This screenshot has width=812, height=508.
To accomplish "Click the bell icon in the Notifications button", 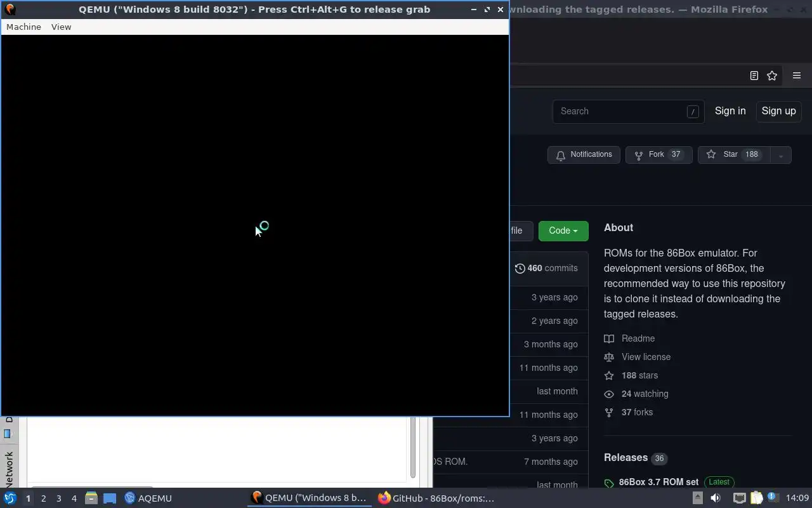I will point(561,155).
